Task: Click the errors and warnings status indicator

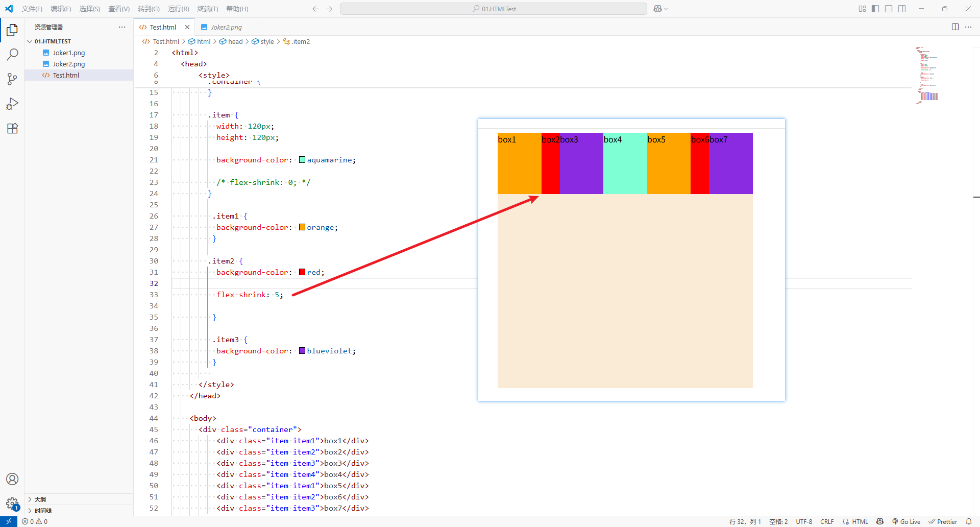Action: click(x=35, y=521)
